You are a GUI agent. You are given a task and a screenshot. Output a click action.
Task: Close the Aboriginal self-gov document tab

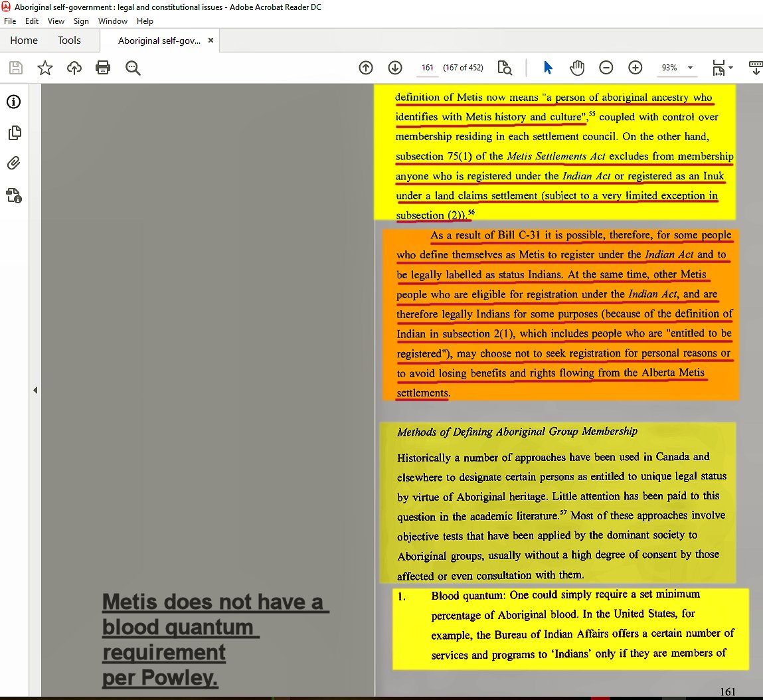tap(211, 41)
